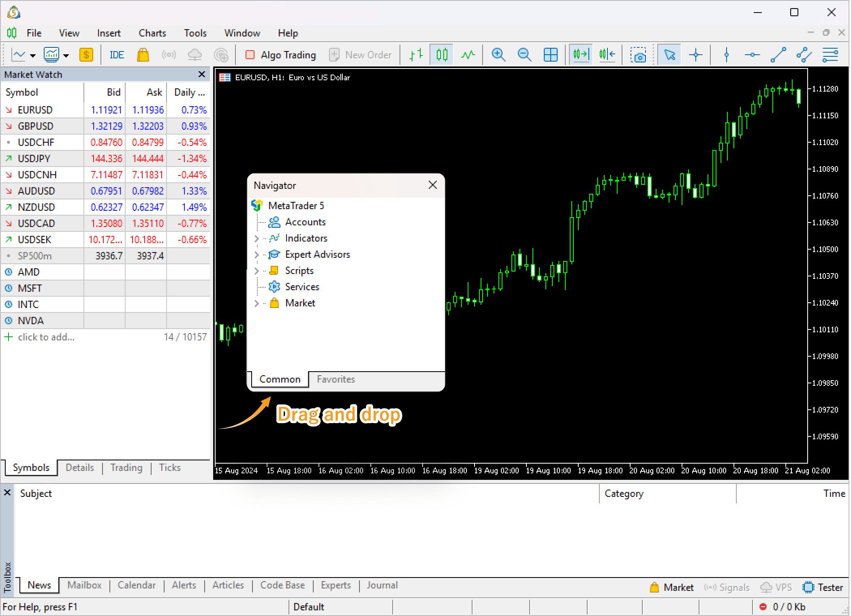Click 'click to add...' symbol field
Image resolution: width=851 pixels, height=616 pixels.
point(46,337)
